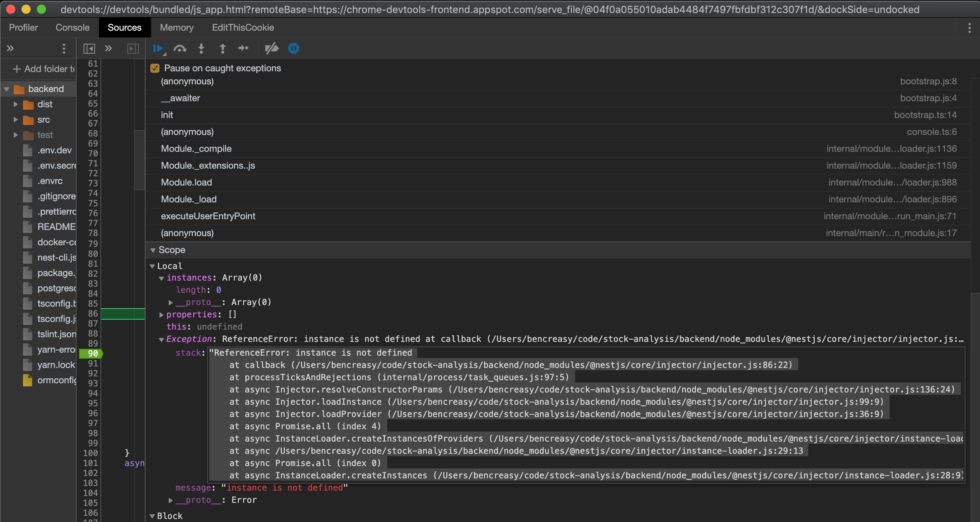Toggle the breakpoint on line 90
The height and width of the screenshot is (522, 980).
[91, 353]
